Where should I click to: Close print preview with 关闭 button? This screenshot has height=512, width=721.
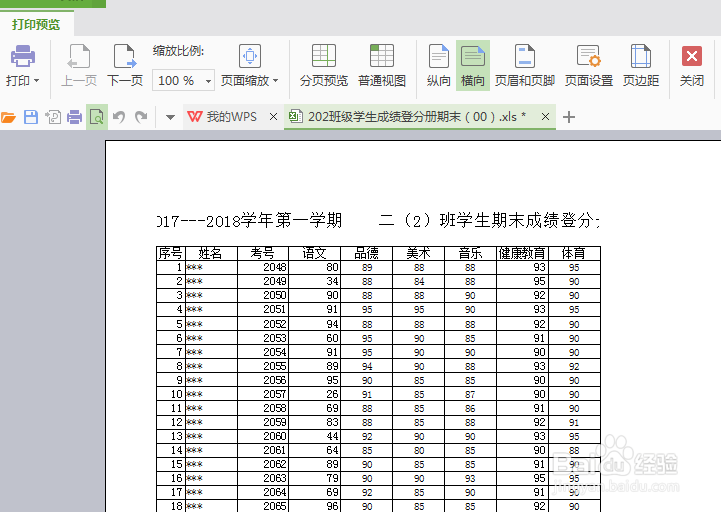pos(692,66)
